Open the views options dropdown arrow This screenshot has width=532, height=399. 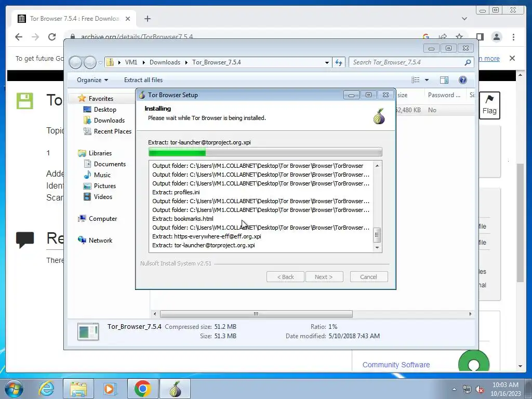427,80
